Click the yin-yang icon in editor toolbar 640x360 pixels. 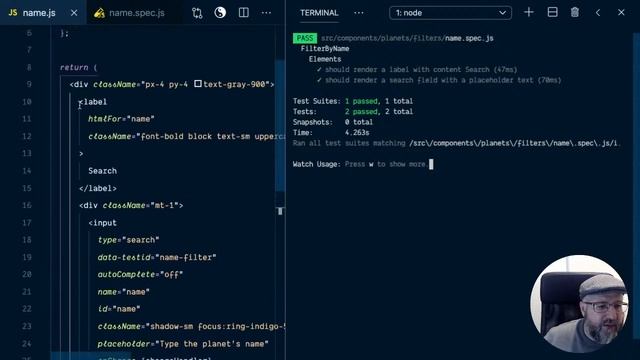click(x=220, y=13)
